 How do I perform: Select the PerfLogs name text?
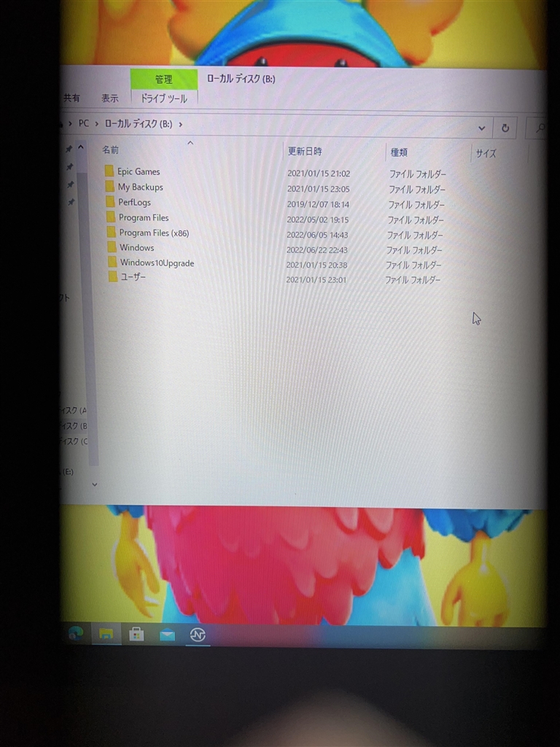click(x=134, y=202)
